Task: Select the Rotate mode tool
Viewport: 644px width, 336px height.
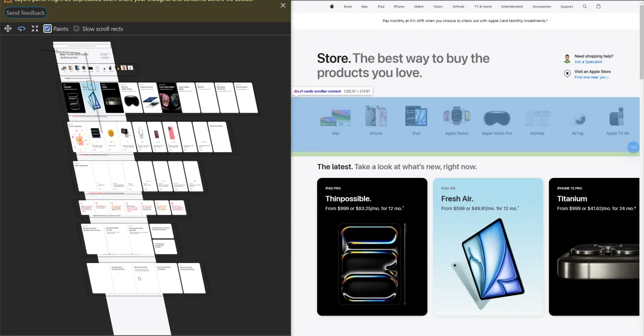Action: (x=21, y=28)
